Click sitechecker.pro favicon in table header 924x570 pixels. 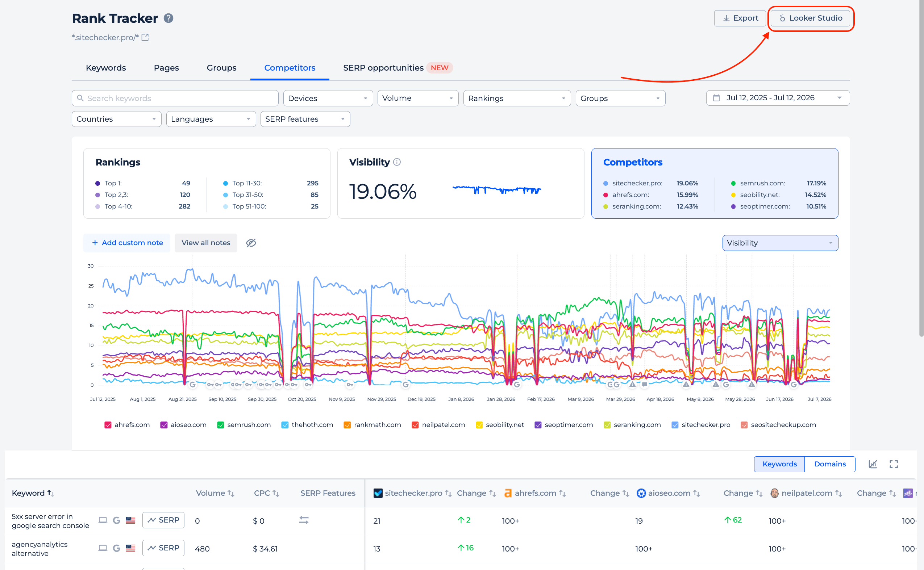click(378, 493)
